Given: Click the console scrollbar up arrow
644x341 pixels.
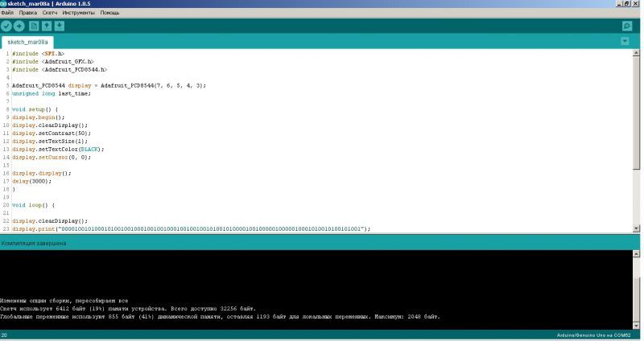Looking at the screenshot, I should 636,253.
